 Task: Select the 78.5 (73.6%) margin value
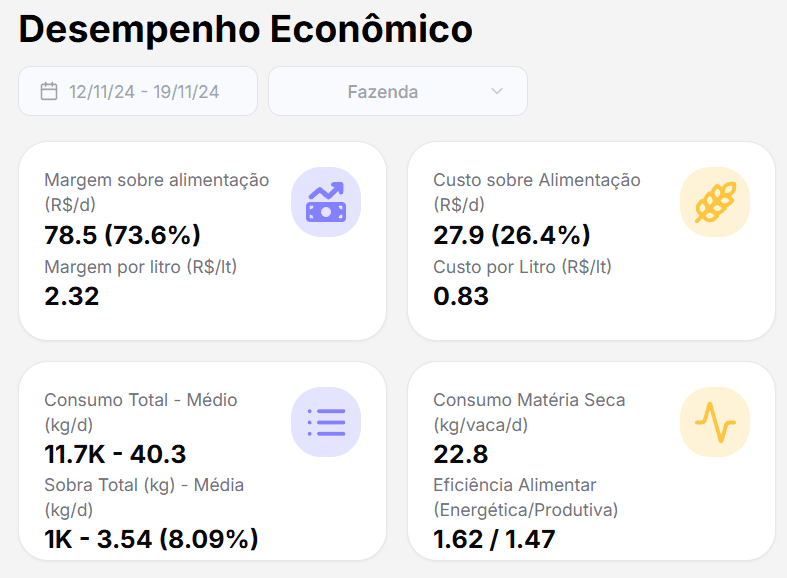tap(122, 235)
